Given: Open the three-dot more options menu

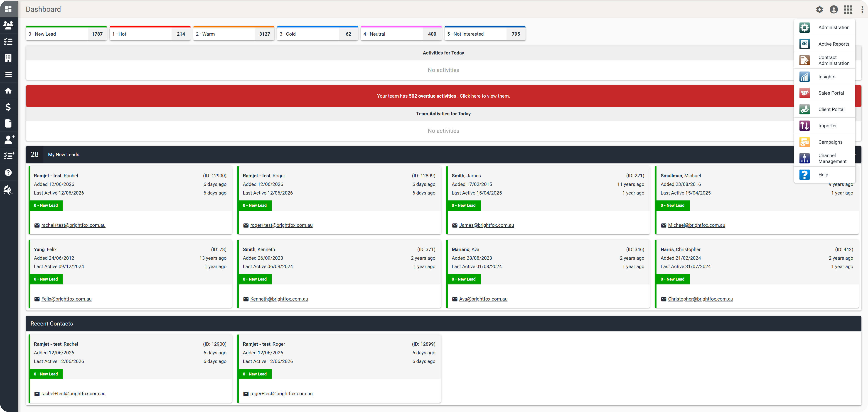Looking at the screenshot, I should point(862,10).
